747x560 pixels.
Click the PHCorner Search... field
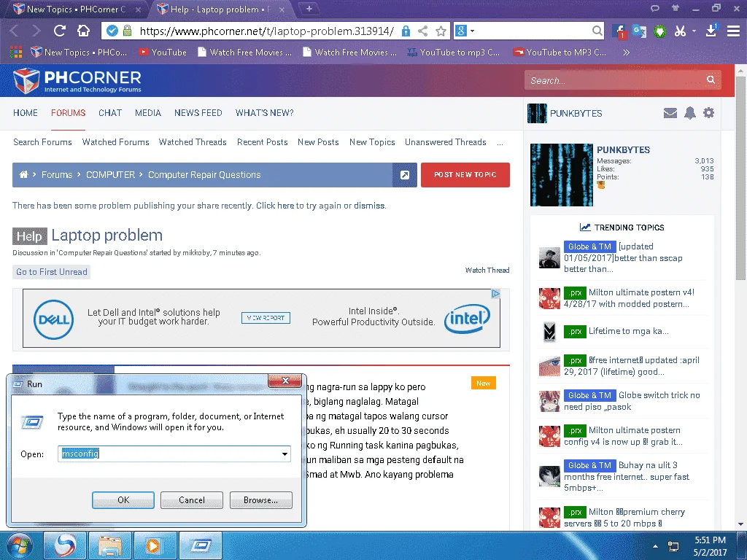pos(614,80)
